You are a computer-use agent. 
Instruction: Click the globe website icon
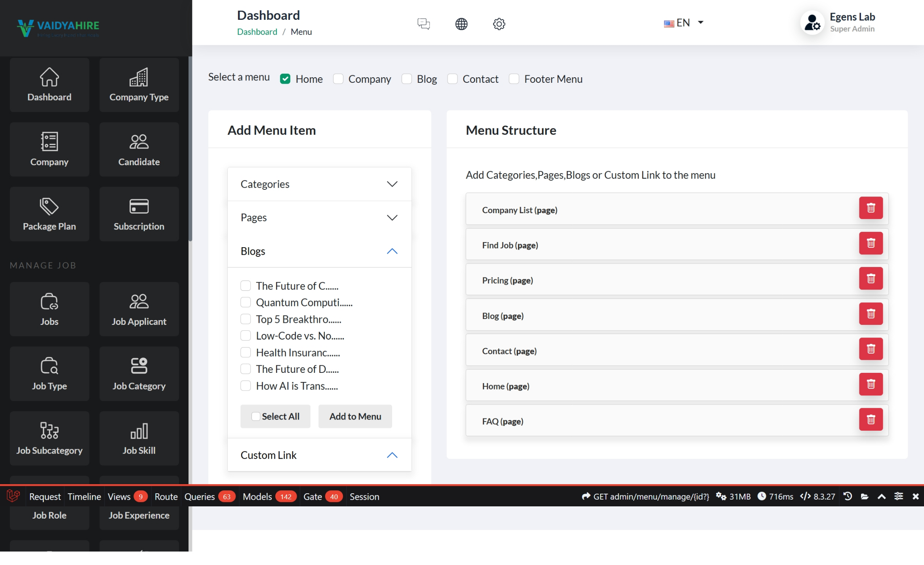tap(461, 24)
